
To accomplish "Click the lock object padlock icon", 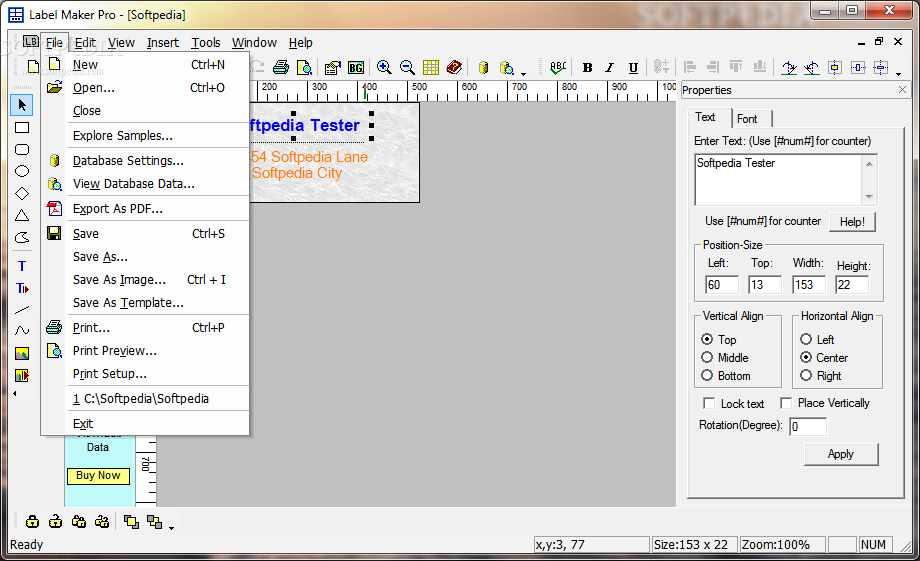I will 32,521.
